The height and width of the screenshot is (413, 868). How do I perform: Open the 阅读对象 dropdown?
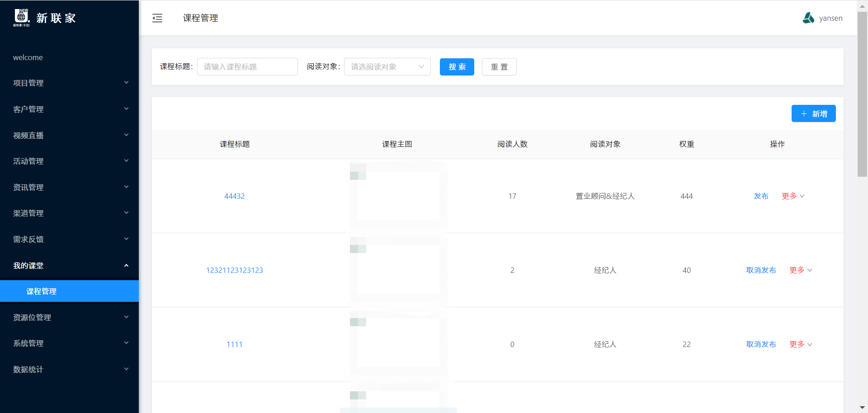[387, 67]
